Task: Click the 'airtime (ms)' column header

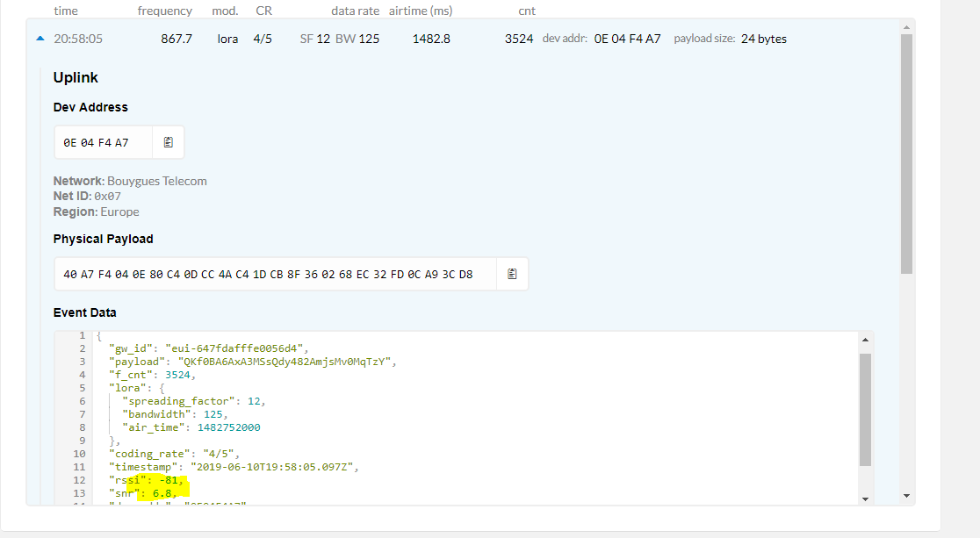Action: (x=421, y=11)
